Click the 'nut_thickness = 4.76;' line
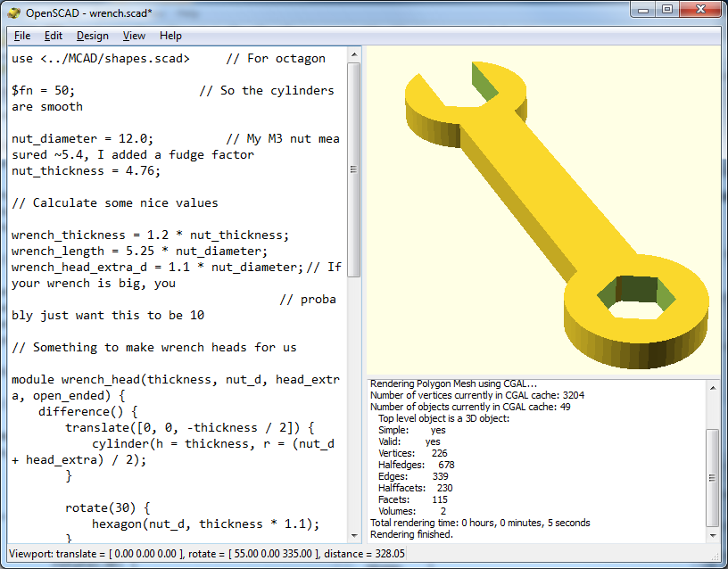The height and width of the screenshot is (569, 728). pyautogui.click(x=86, y=171)
